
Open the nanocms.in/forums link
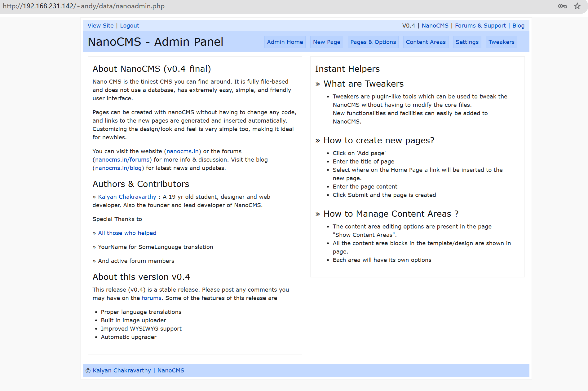pyautogui.click(x=122, y=160)
